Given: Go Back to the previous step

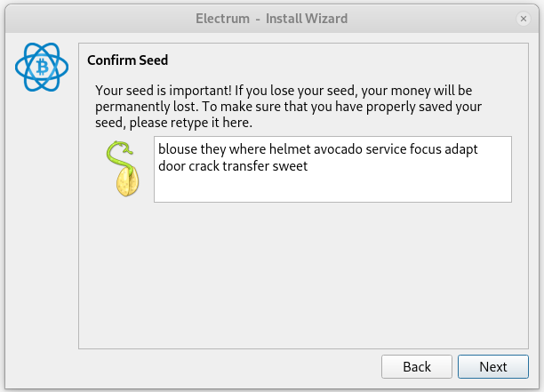Looking at the screenshot, I should coord(417,367).
